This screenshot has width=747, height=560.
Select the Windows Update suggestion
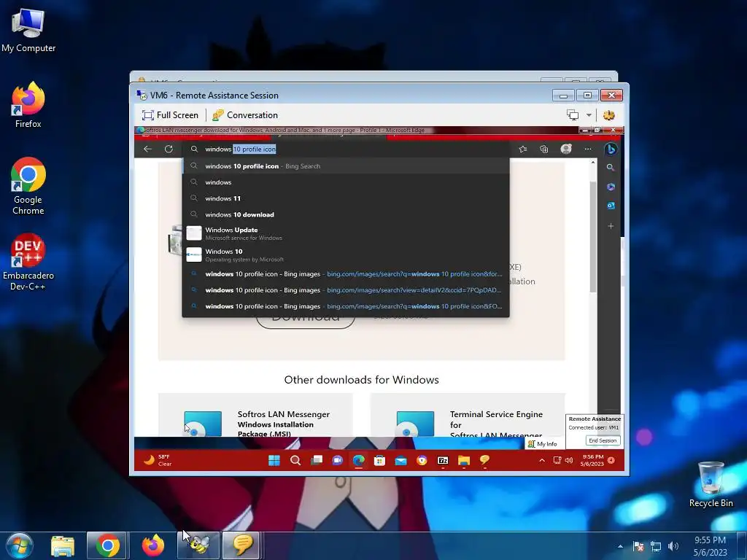pyautogui.click(x=347, y=233)
